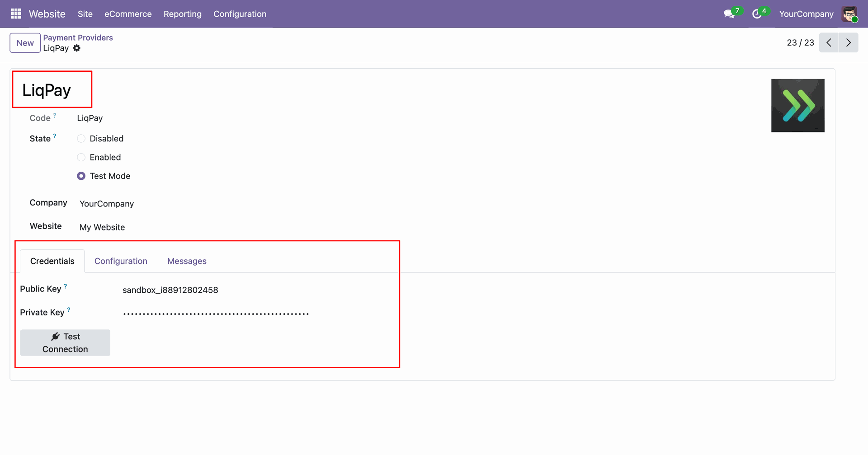Go to the previous record arrow

[829, 42]
